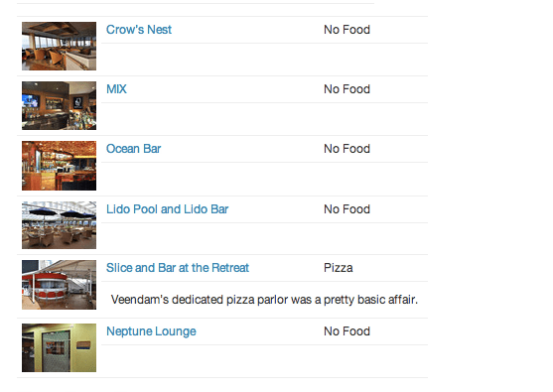Click the phrase pretty basic affair
Screen dimensions: 553x392
pos(370,300)
